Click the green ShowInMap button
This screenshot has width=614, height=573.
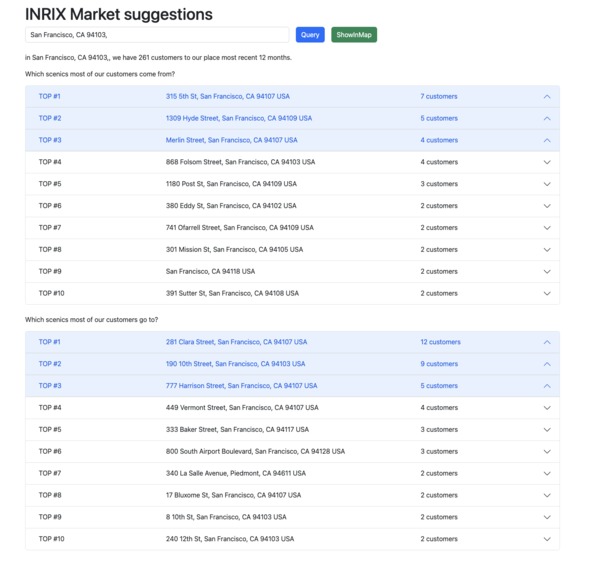click(354, 35)
